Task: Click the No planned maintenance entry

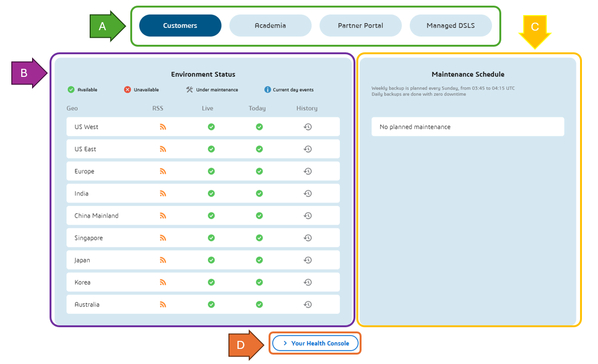Action: [467, 126]
